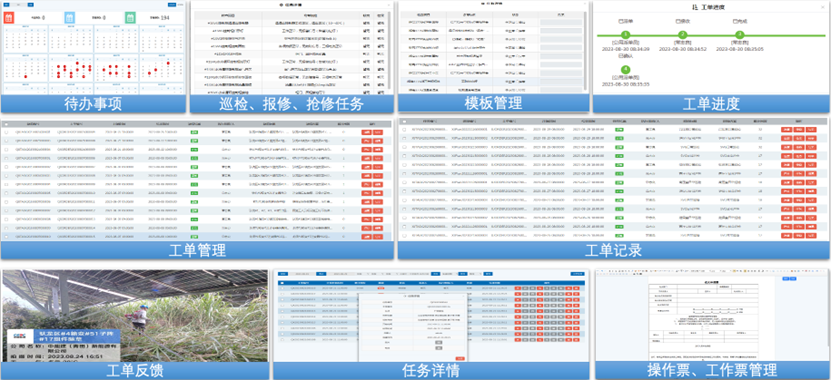Toggle header select-all checkbox in 工单管理 table
The height and width of the screenshot is (380, 831).
pyautogui.click(x=6, y=124)
